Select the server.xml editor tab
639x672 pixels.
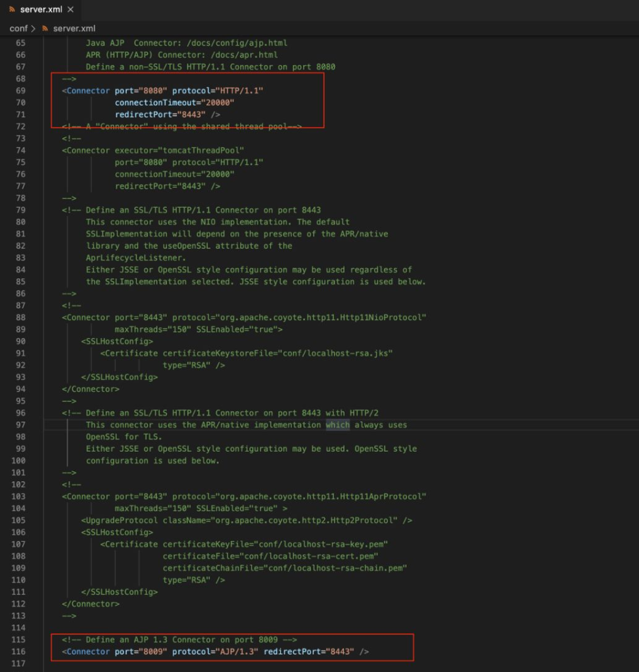click(x=41, y=10)
